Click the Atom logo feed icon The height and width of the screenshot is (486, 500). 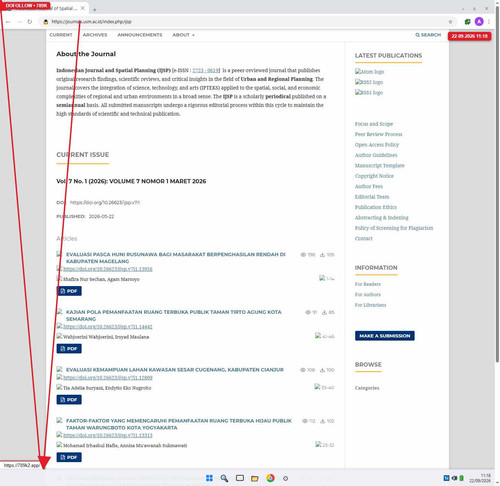(x=369, y=72)
